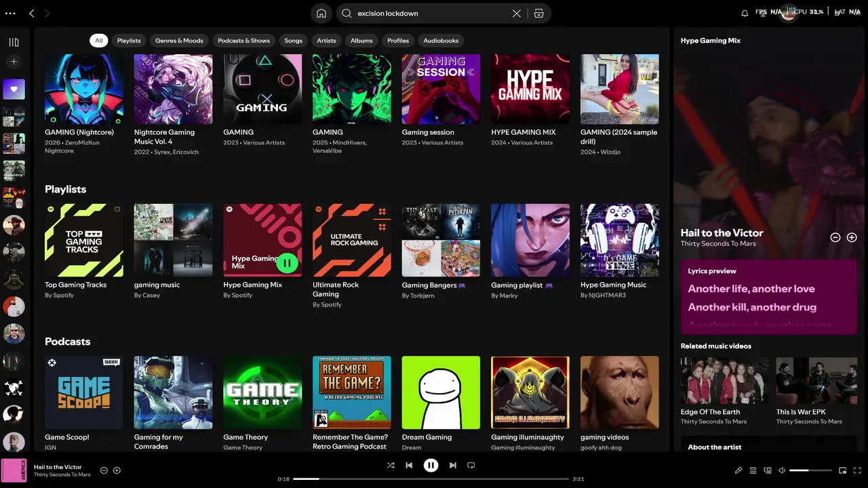Open the Playlists section heading
Viewport: 868px width, 488px height.
click(x=66, y=189)
